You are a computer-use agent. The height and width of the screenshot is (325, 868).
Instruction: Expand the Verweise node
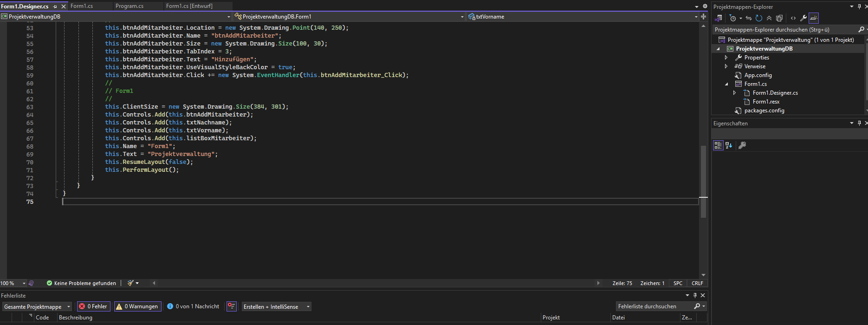pos(726,66)
